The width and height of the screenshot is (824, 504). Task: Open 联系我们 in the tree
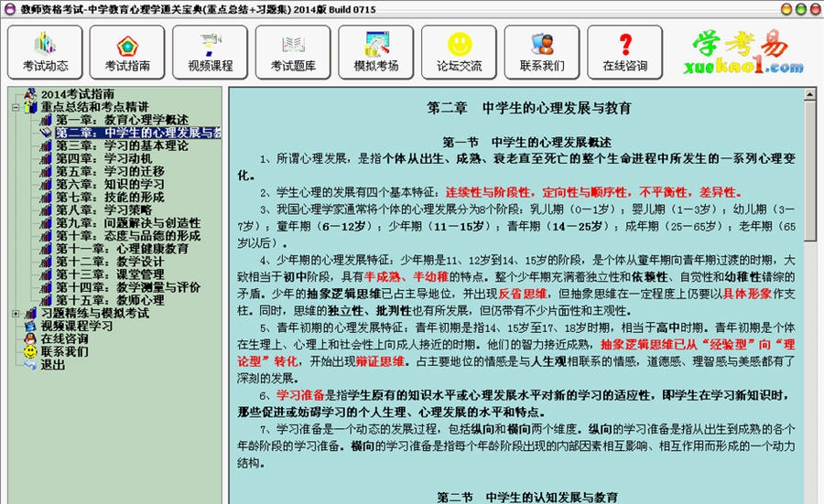click(x=65, y=352)
